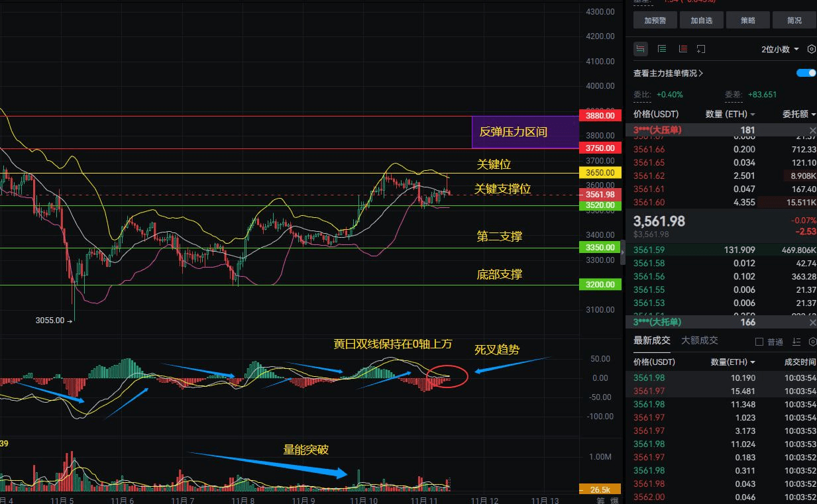The image size is (817, 504).
Task: Toggle the 查看主力挂单情况 switch off
Action: tap(806, 73)
